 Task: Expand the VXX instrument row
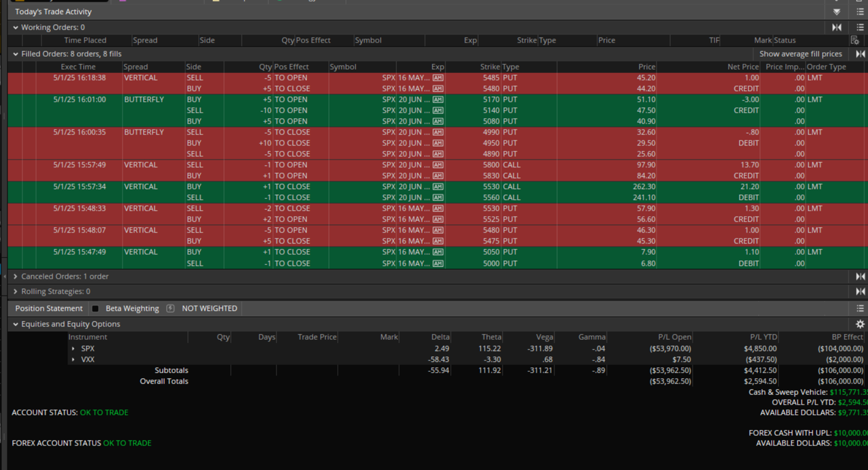(73, 360)
